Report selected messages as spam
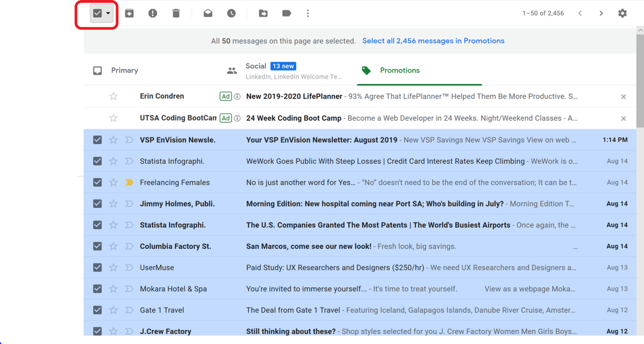644x344 pixels. (153, 13)
